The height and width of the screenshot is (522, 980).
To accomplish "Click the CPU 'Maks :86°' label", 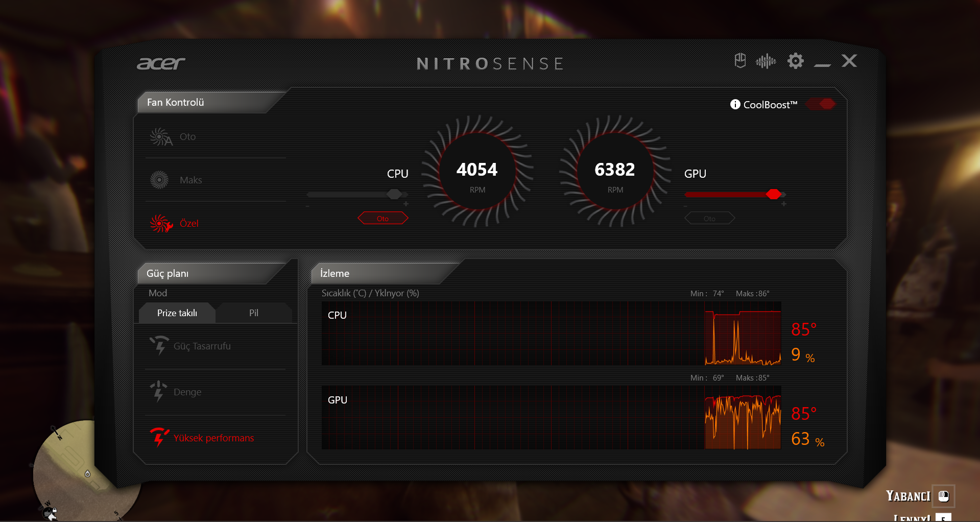I will pyautogui.click(x=753, y=293).
